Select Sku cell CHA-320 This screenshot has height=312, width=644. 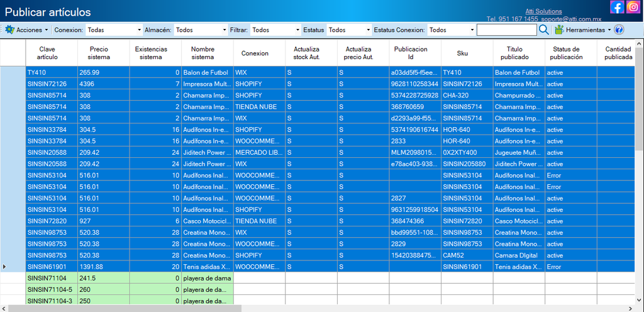click(x=467, y=95)
